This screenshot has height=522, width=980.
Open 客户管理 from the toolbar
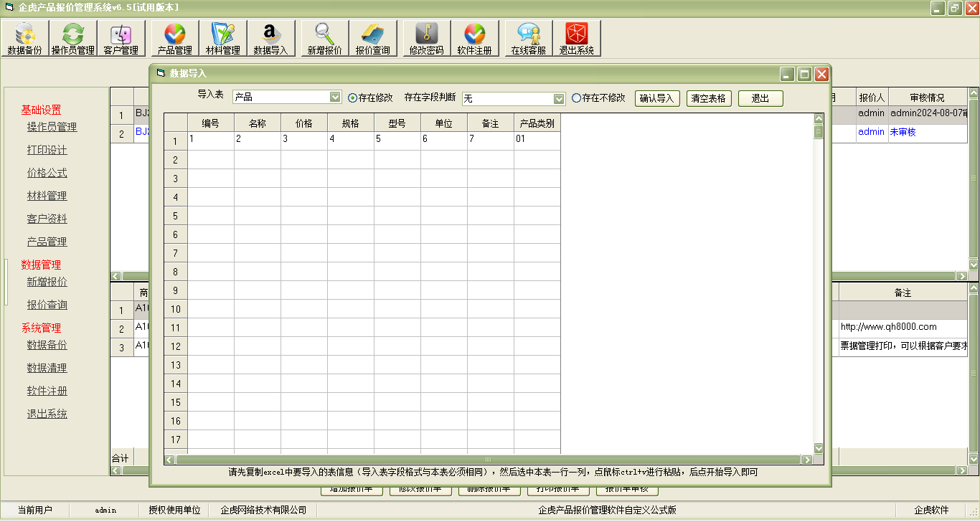121,38
